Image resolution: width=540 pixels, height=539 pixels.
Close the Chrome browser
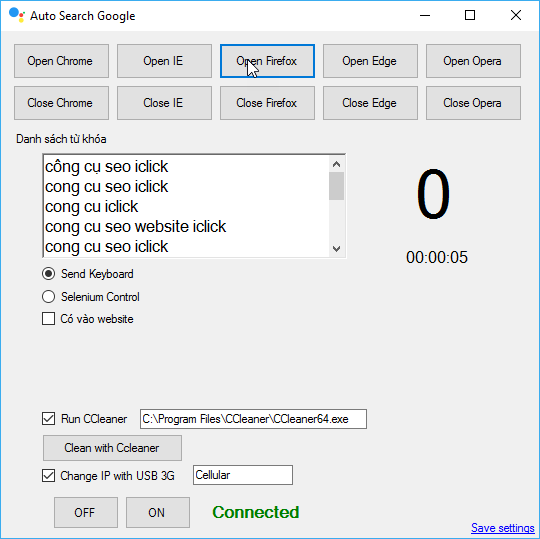click(61, 103)
